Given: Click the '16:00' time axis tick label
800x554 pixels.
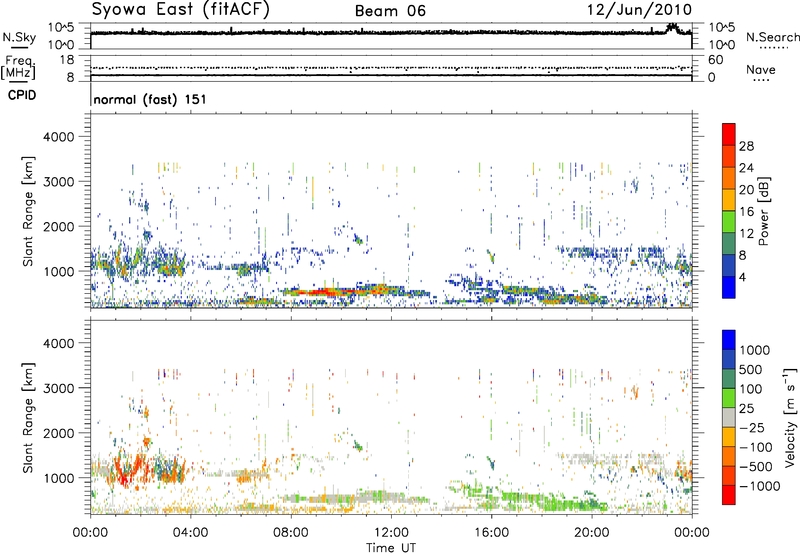Looking at the screenshot, I should (x=491, y=533).
